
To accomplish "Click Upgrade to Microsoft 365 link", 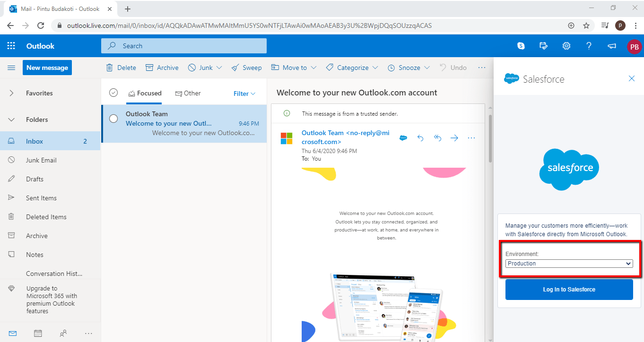I will point(52,299).
